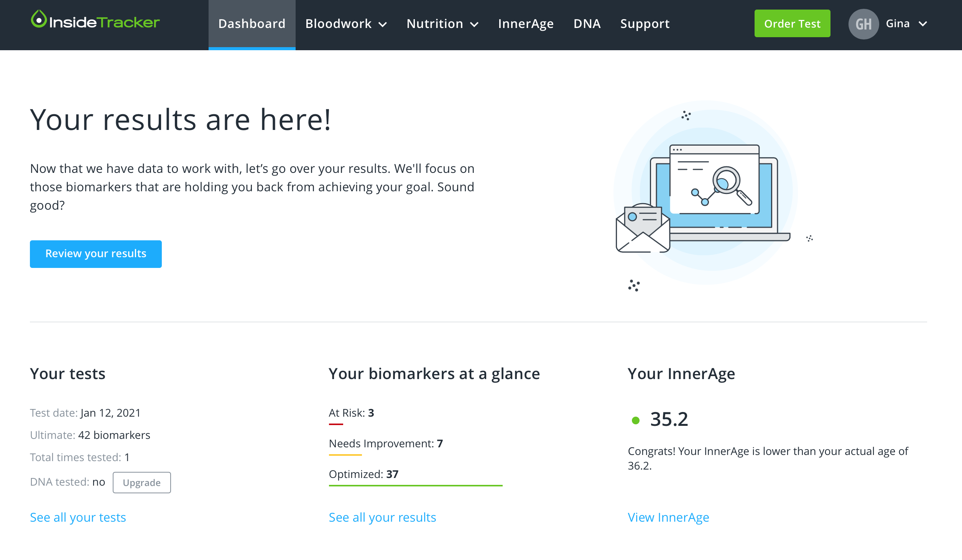The image size is (962, 560).
Task: Open See all your tests link
Action: [x=78, y=517]
